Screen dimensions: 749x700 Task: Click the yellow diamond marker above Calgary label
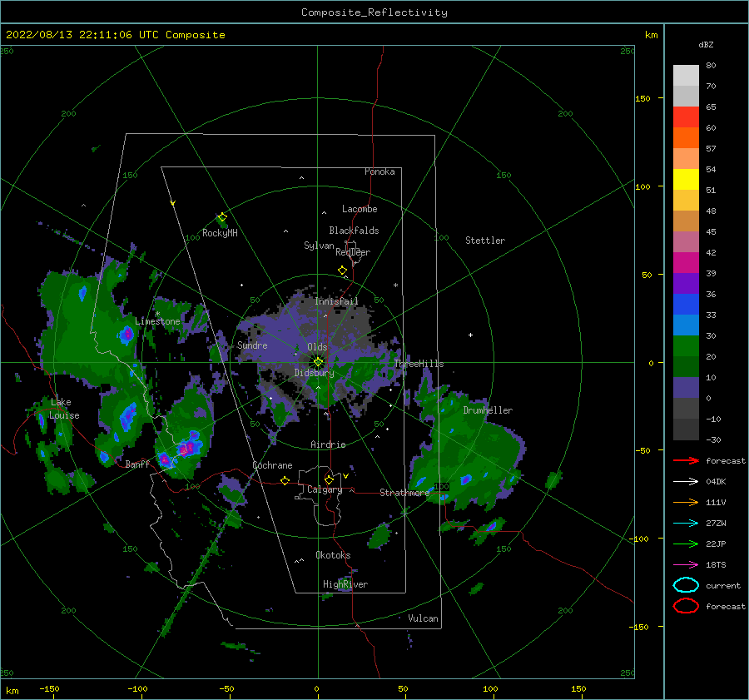329,479
